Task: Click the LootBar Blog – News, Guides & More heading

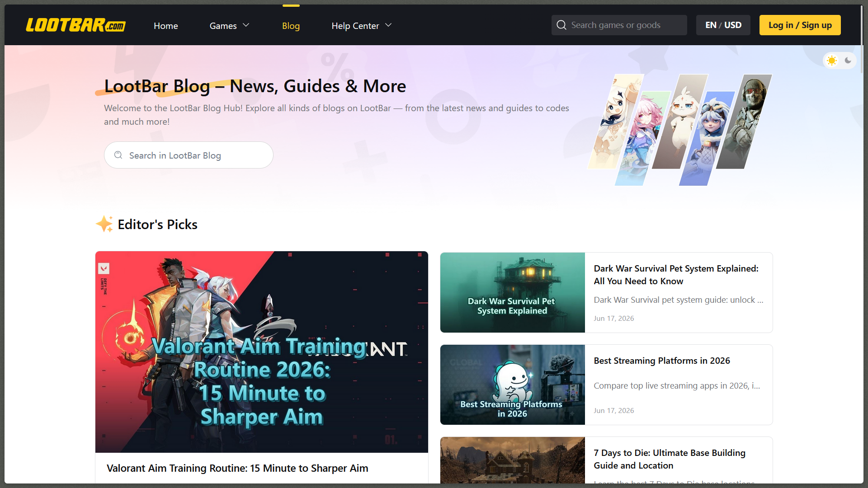Action: [255, 86]
